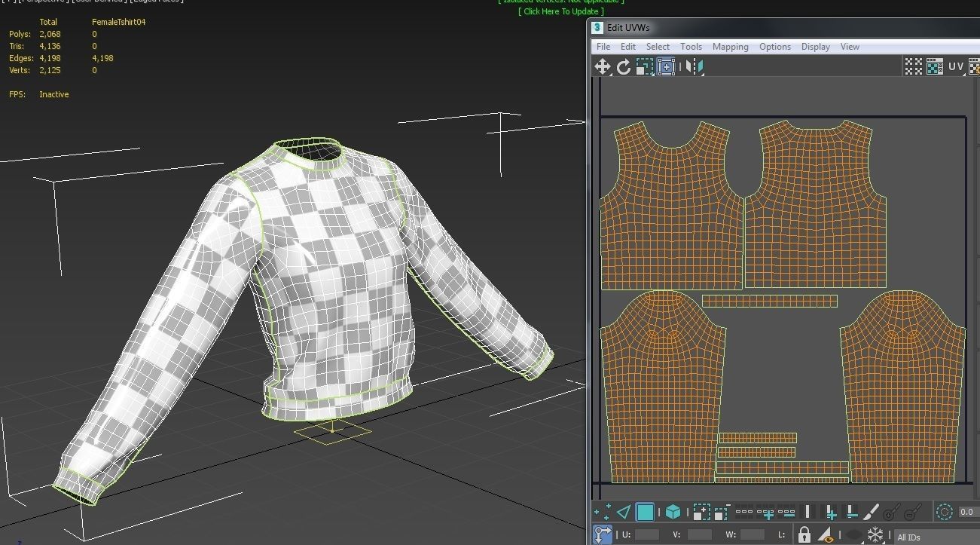Click the Loop UV edges icon

click(x=743, y=512)
